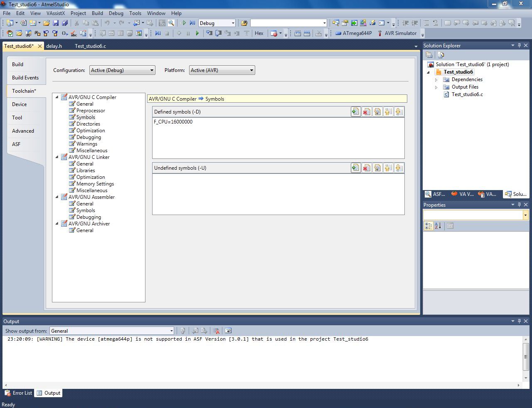The width and height of the screenshot is (532, 408).
Task: Click the Solution Explorer properties icon
Action: [x=429, y=55]
